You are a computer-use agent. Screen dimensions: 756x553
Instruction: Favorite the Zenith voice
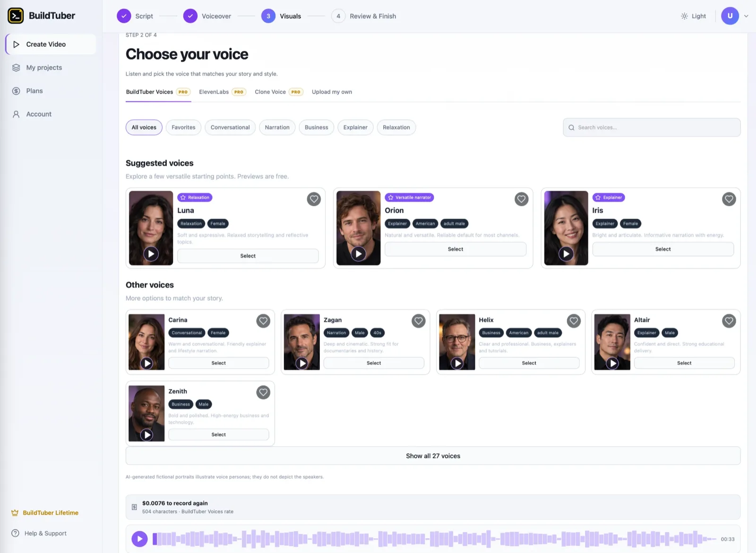click(x=263, y=392)
